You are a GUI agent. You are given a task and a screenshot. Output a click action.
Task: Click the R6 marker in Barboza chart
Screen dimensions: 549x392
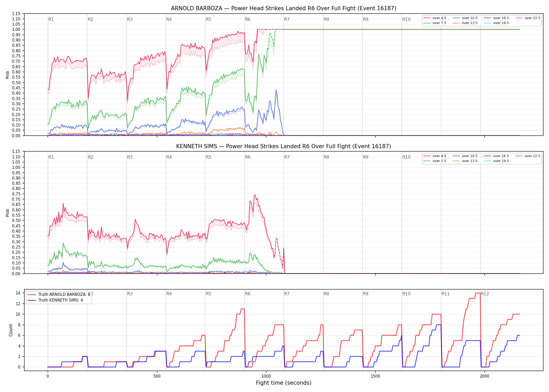click(x=248, y=19)
